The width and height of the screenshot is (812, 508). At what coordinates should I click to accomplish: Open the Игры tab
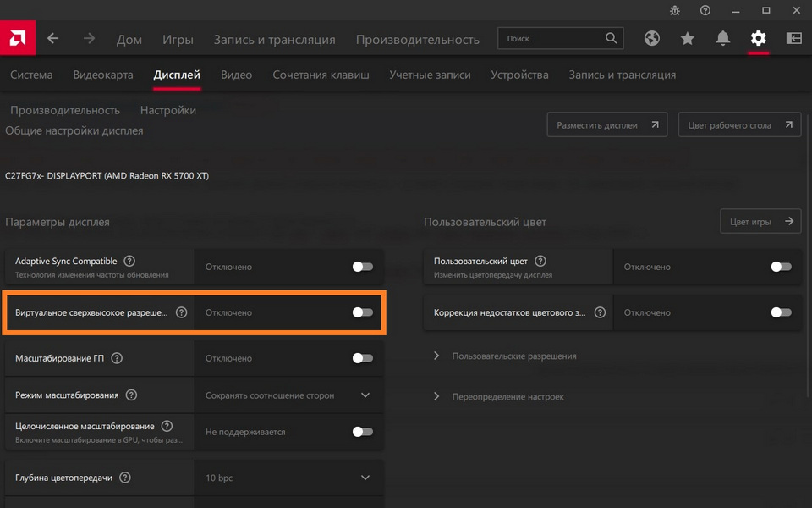coord(178,40)
